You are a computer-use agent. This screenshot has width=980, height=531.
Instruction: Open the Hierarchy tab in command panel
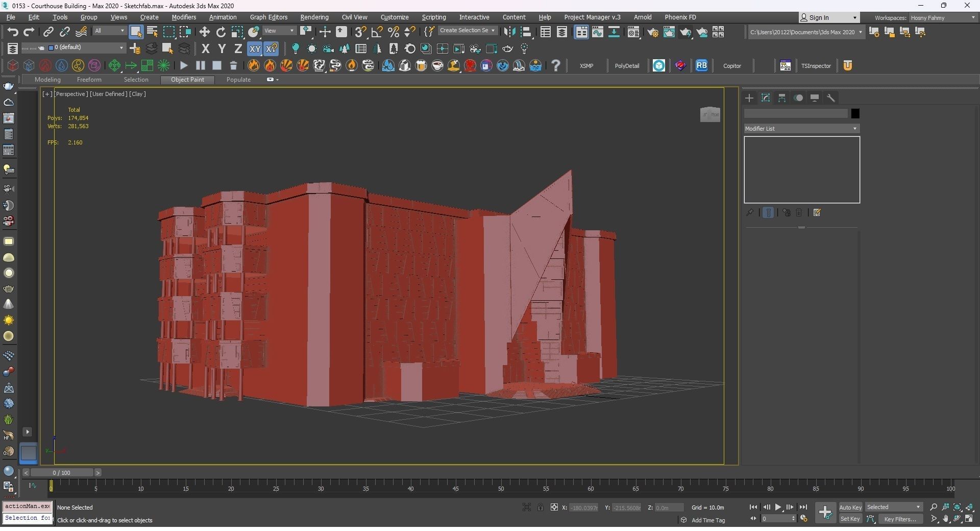(x=782, y=98)
